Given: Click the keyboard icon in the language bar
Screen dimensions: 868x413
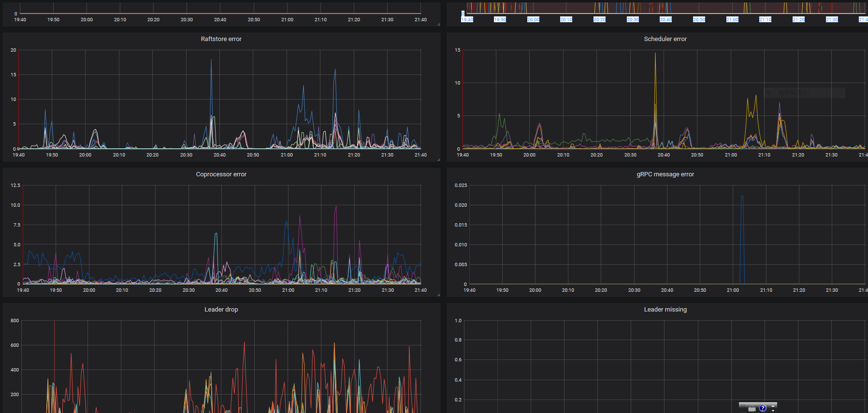Looking at the screenshot, I should point(752,409).
